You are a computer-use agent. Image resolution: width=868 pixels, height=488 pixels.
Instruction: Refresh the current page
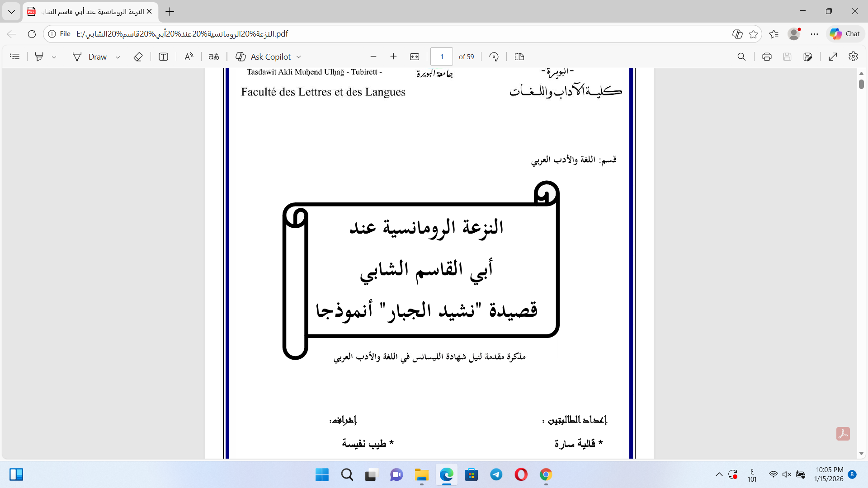pyautogui.click(x=32, y=34)
